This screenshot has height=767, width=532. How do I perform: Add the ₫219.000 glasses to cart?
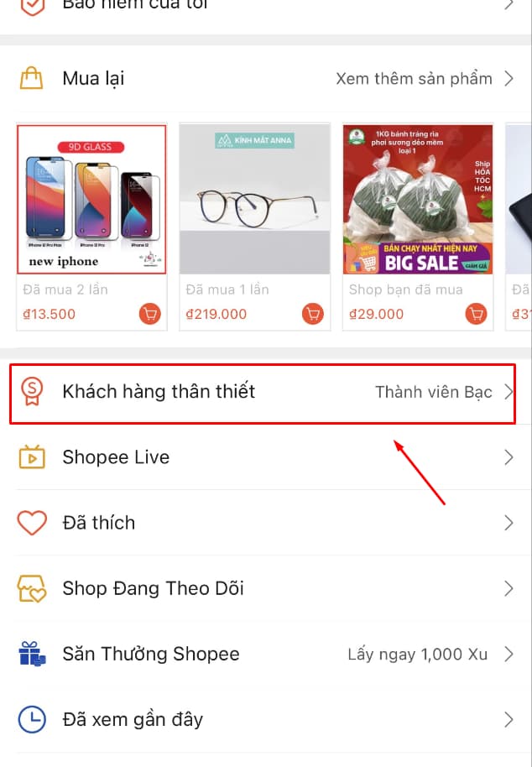click(x=313, y=314)
